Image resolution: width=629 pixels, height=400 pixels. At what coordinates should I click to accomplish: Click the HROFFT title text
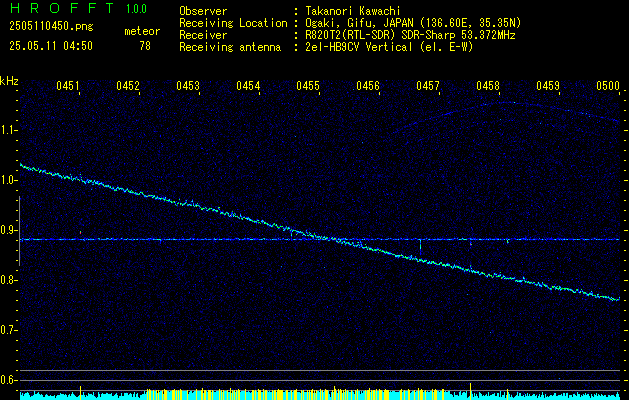point(63,8)
